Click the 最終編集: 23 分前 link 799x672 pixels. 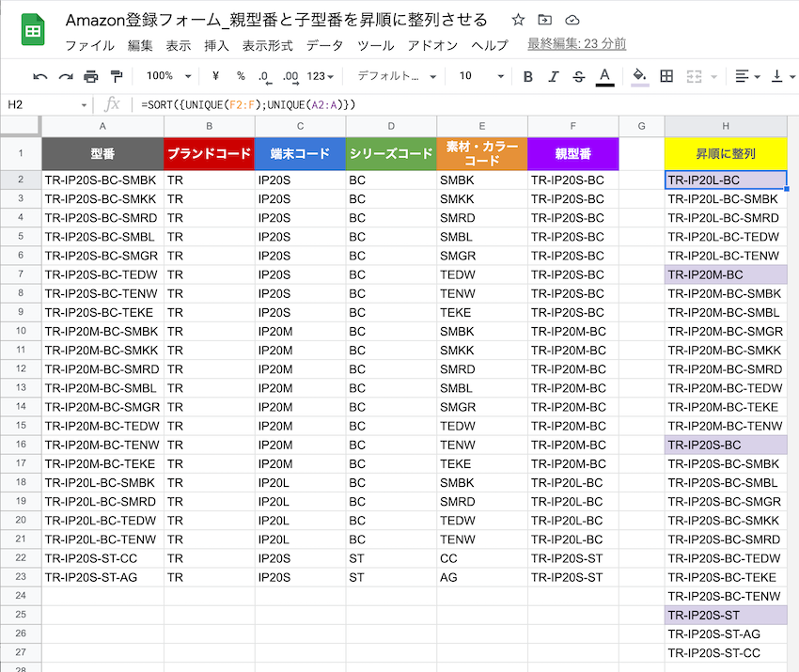tap(576, 44)
